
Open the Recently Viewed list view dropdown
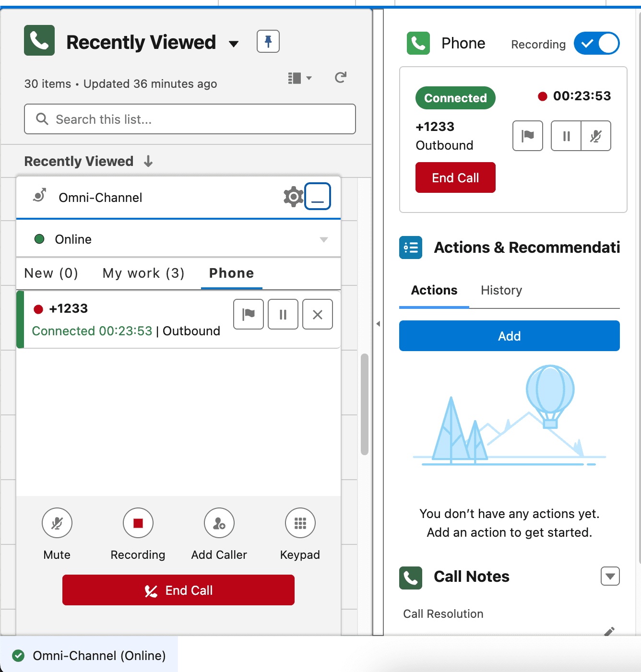234,44
